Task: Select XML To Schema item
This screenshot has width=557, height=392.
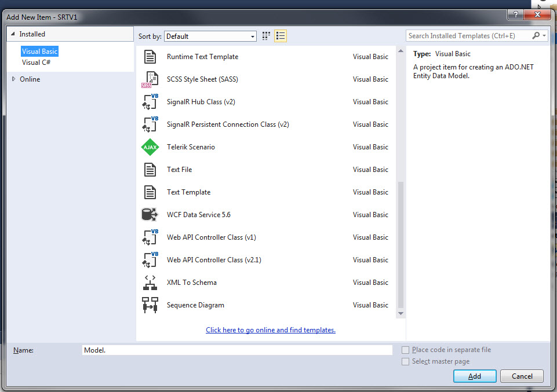Action: 267,283
